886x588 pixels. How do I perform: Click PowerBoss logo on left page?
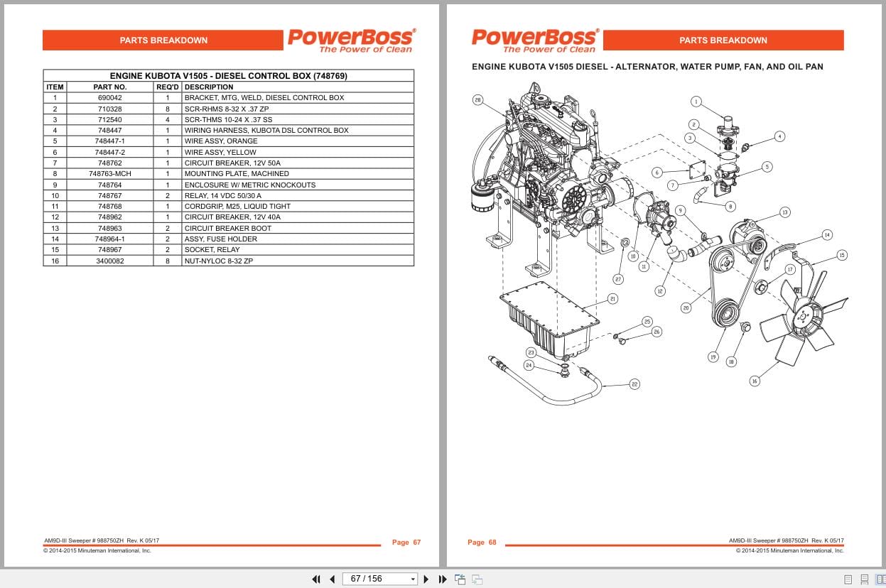(x=351, y=40)
